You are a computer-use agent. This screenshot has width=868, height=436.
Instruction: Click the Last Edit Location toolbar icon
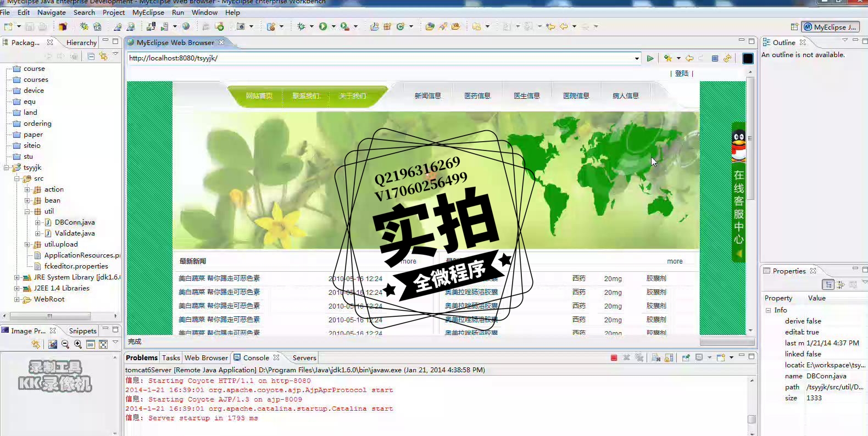(550, 26)
